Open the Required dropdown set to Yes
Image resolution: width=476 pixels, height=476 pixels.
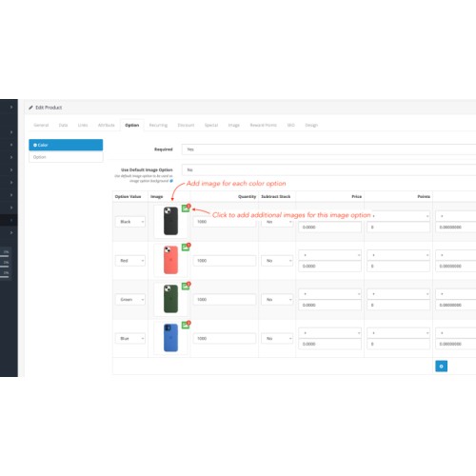[x=328, y=149]
